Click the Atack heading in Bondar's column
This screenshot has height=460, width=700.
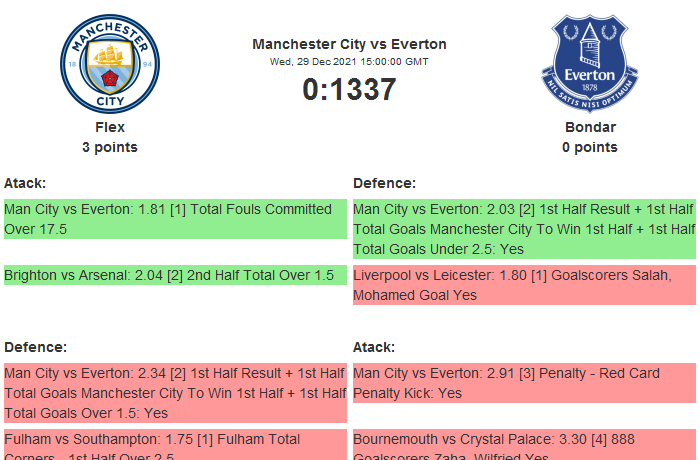tap(374, 347)
